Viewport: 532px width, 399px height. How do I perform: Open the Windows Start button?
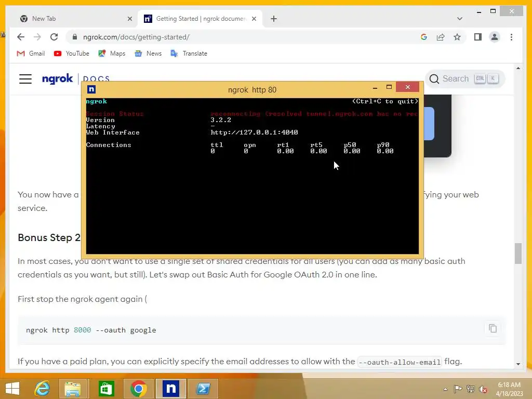(12, 389)
